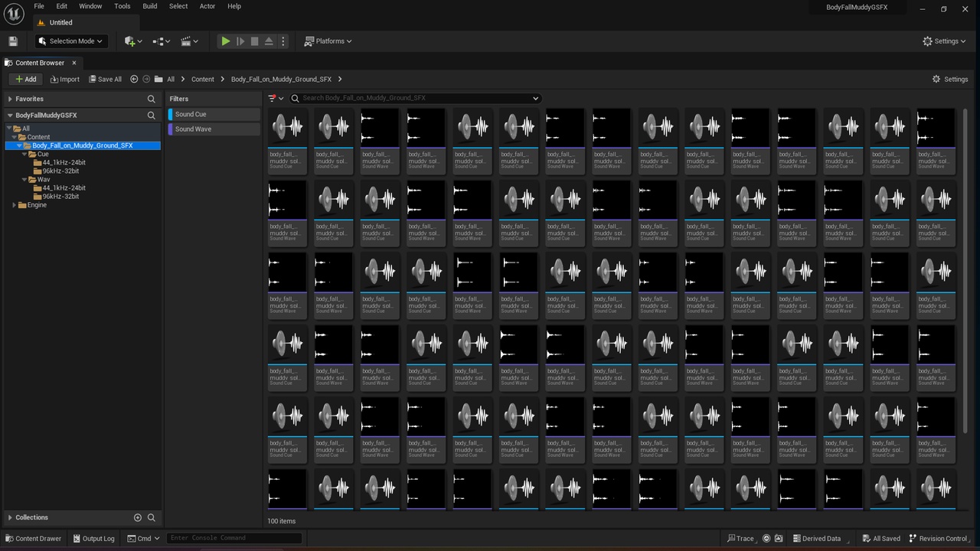The width and height of the screenshot is (980, 551).
Task: Collapse the Wav folder arrow
Action: [24, 180]
